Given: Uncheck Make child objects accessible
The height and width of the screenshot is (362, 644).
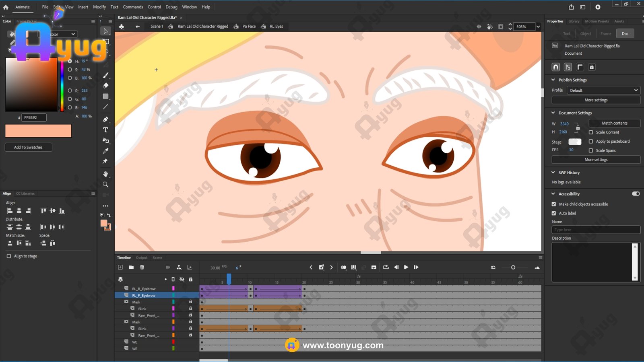Looking at the screenshot, I should (x=554, y=204).
